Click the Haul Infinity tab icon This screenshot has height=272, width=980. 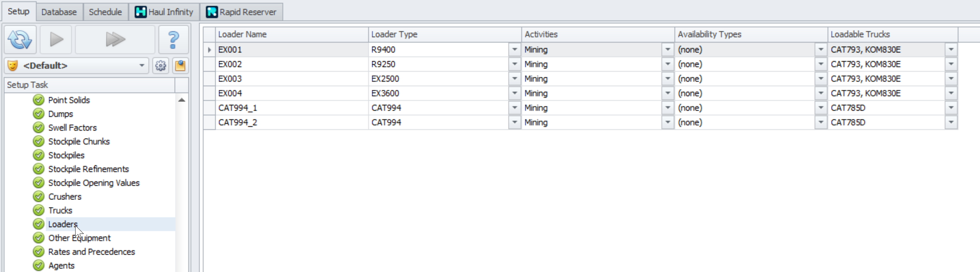141,12
